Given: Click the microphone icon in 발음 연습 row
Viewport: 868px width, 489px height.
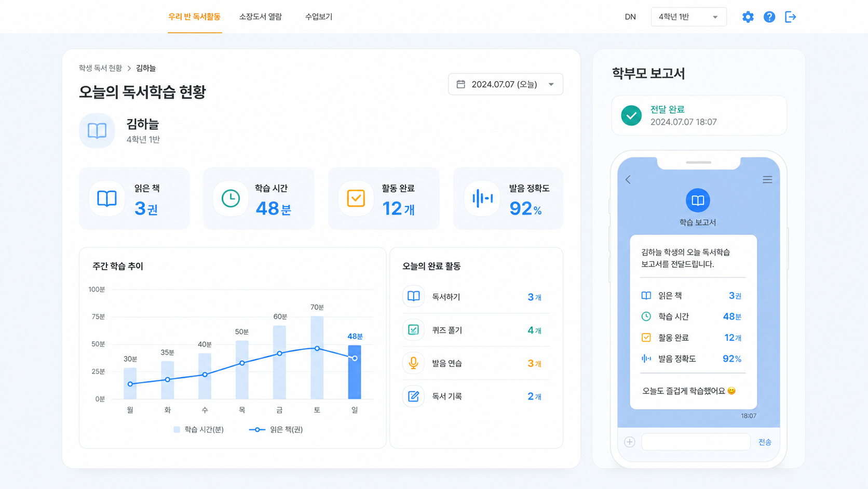Looking at the screenshot, I should 413,363.
